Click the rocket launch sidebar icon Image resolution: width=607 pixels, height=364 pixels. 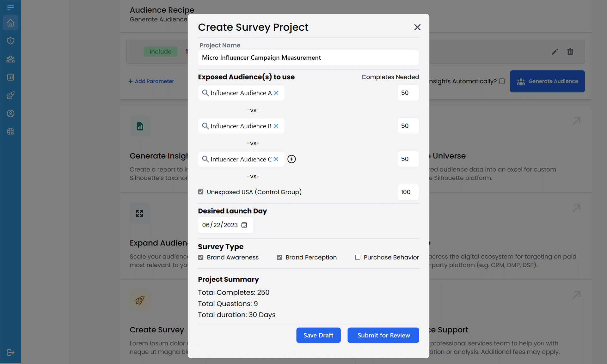(10, 95)
